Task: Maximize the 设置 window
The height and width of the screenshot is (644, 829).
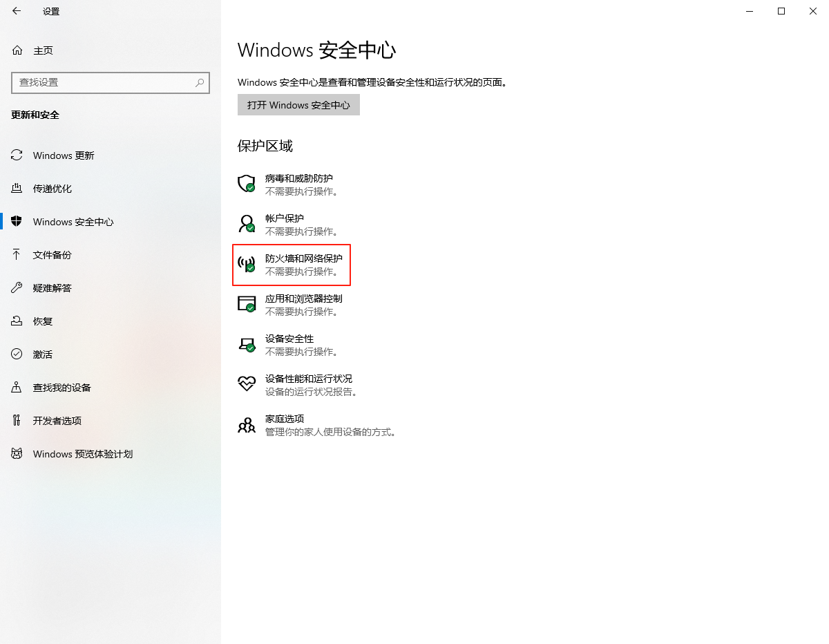Action: 781,11
